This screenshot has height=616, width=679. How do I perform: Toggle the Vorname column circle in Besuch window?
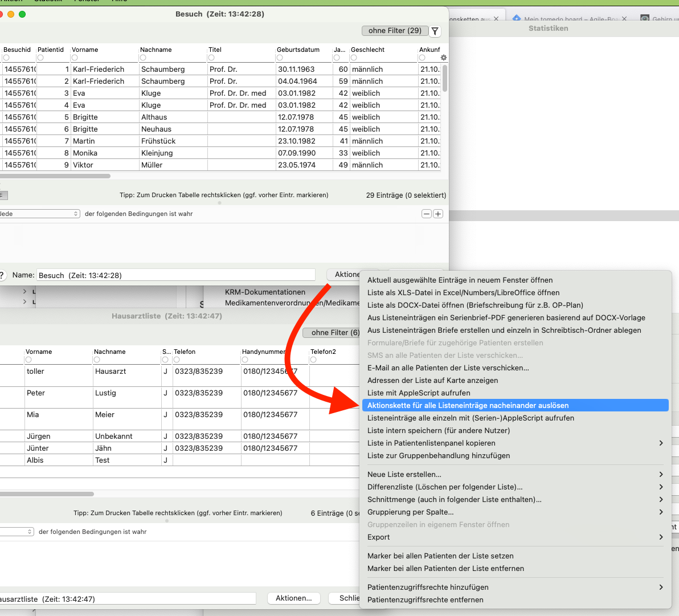[75, 58]
